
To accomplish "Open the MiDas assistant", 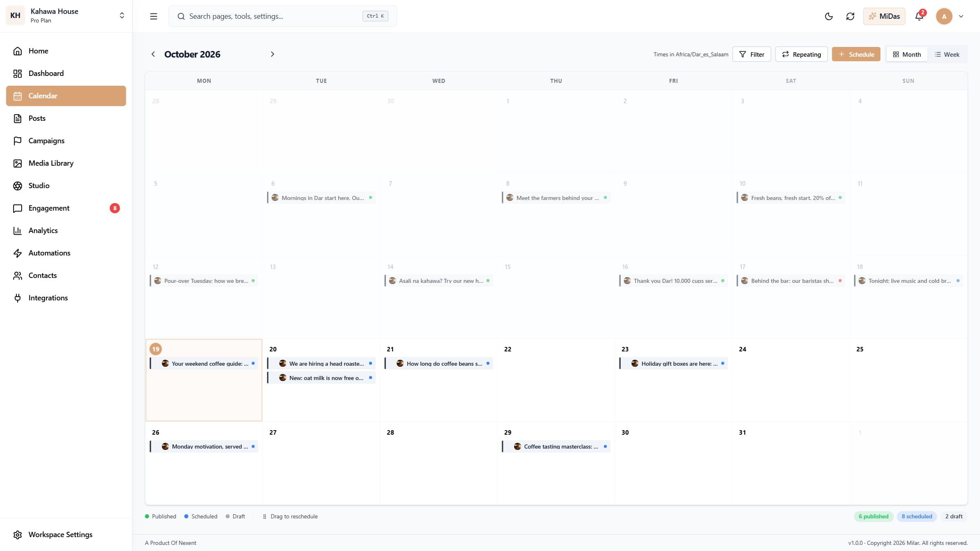I will [x=884, y=16].
